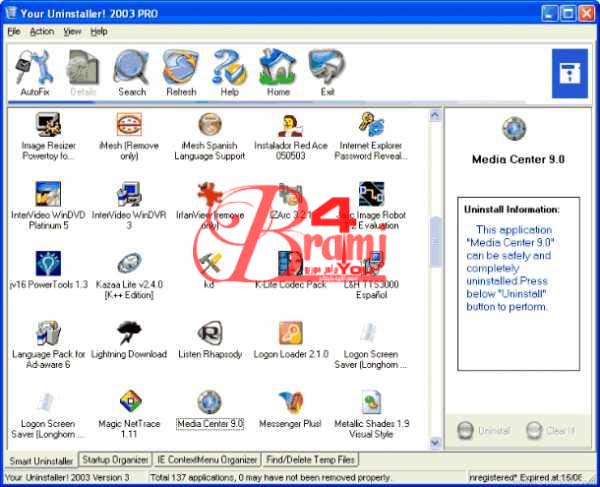
Task: Click Media Center 9.0 icon in info panel
Action: pos(514,129)
